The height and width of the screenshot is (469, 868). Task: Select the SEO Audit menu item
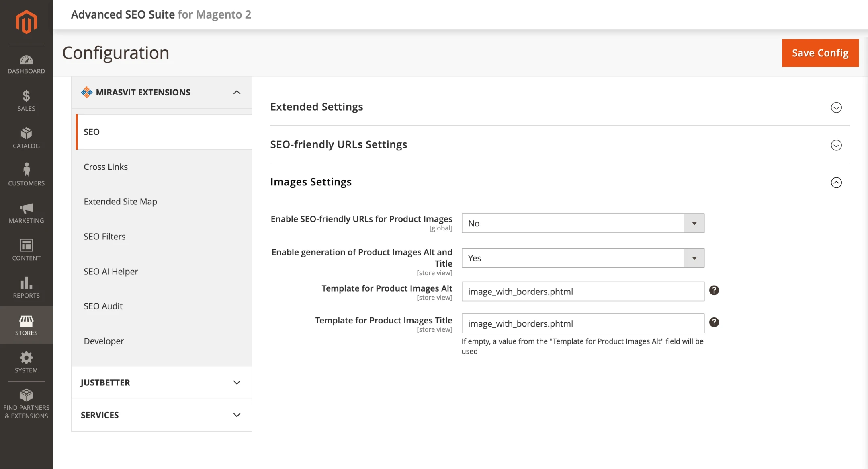pos(103,306)
